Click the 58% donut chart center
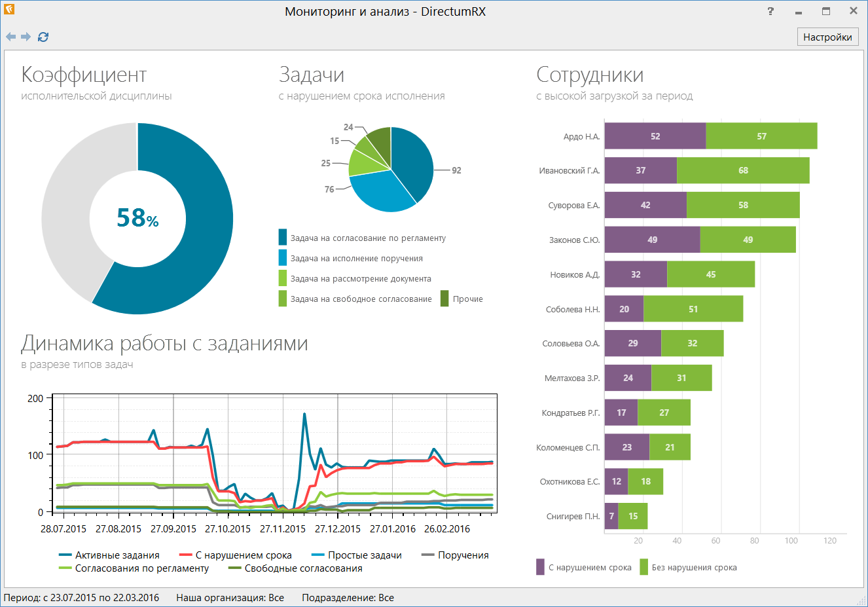The image size is (868, 607). coord(137,218)
